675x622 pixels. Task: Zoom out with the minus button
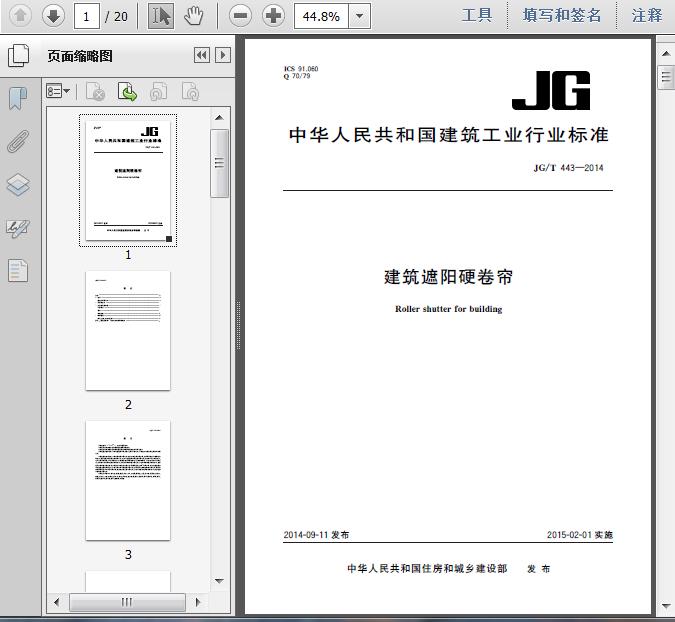[x=239, y=15]
